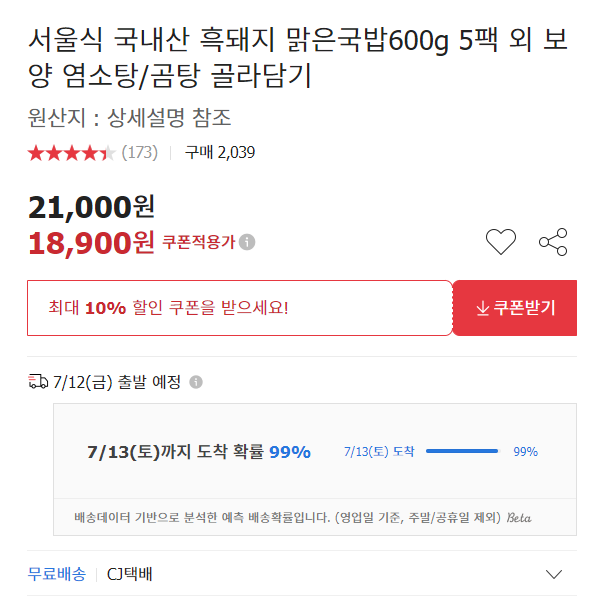Click the heart wishlist icon

click(x=501, y=242)
